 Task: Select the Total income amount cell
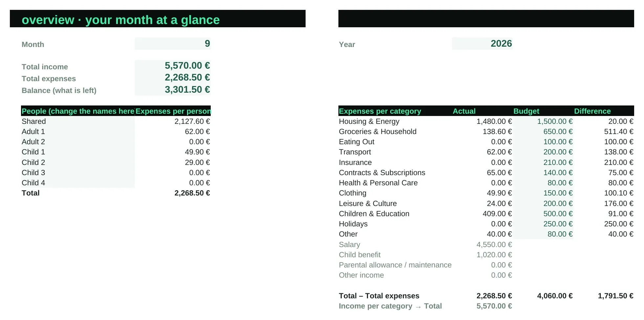click(x=173, y=66)
